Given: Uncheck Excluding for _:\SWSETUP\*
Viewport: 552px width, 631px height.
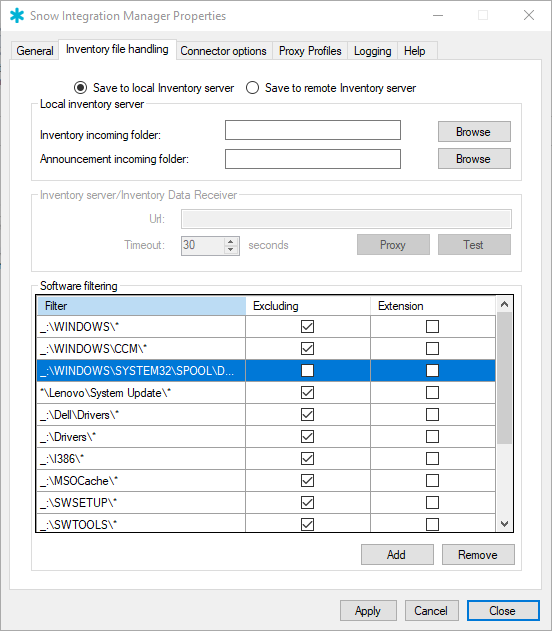Looking at the screenshot, I should 307,503.
